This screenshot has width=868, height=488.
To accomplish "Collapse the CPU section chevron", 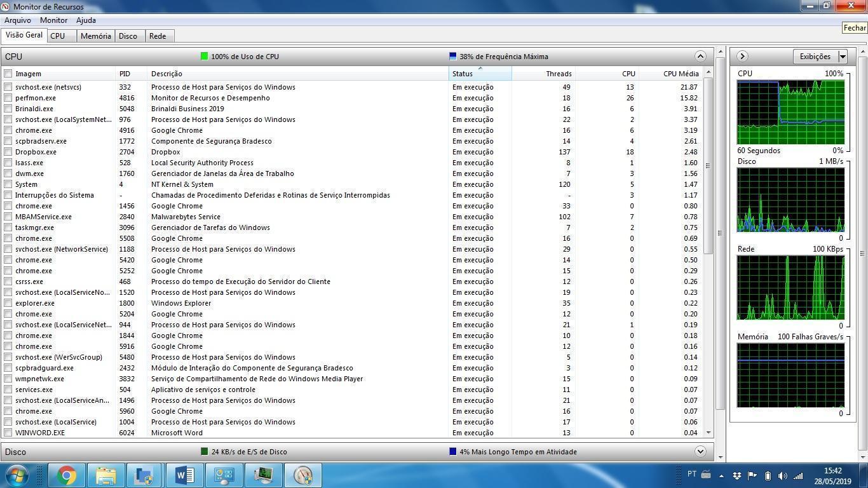I will pyautogui.click(x=700, y=56).
